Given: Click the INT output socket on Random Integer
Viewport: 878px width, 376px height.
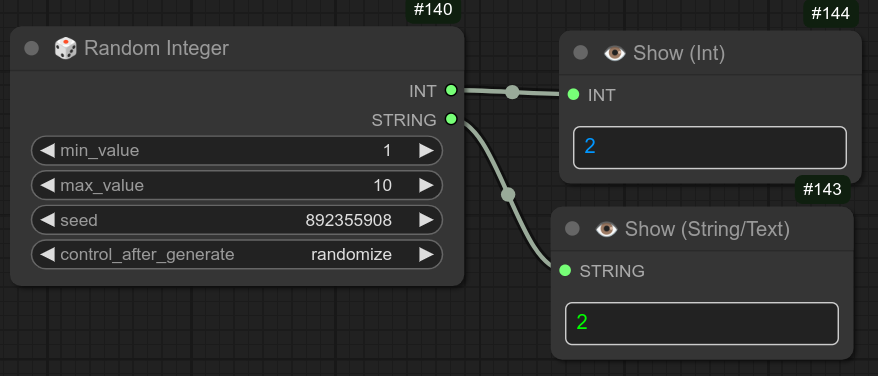Looking at the screenshot, I should 451,90.
